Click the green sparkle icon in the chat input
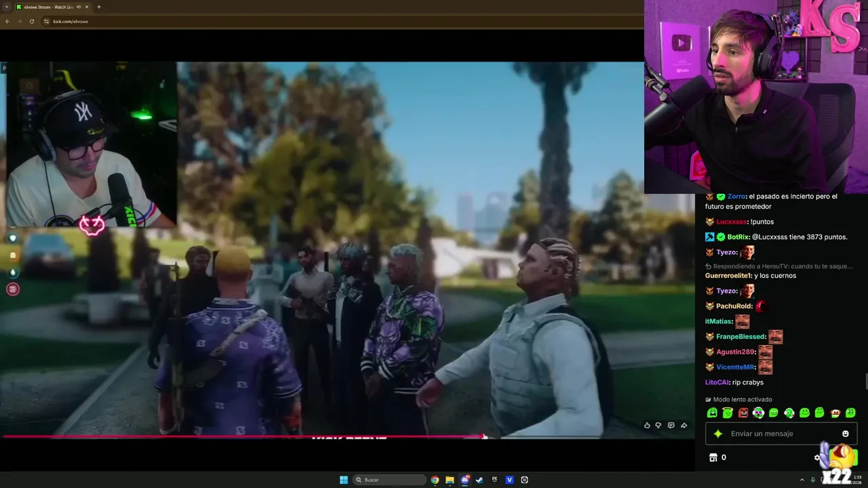 [718, 434]
